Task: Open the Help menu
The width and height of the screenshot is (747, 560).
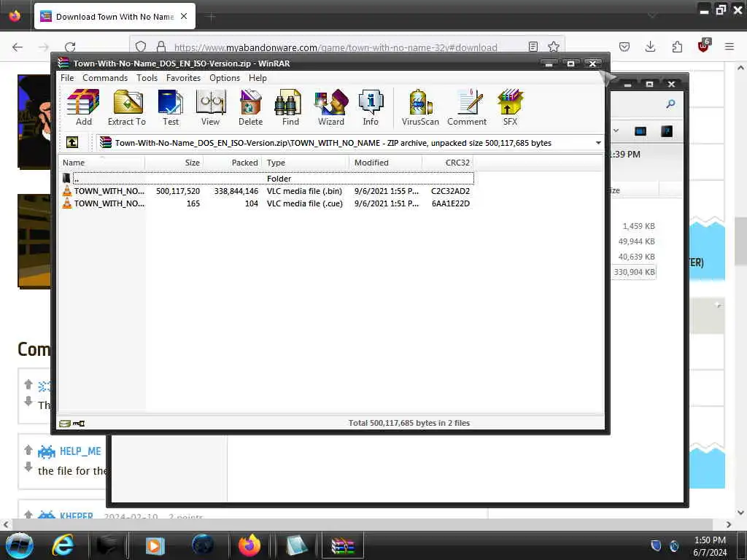Action: (258, 77)
